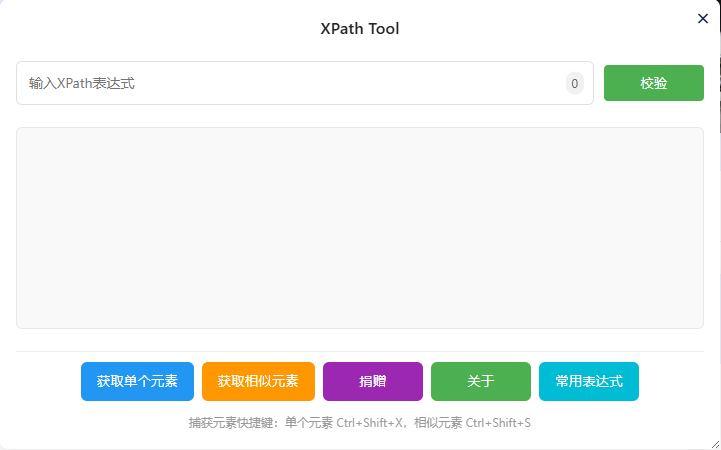Viewport: 721px width, 450px height.
Task: Click the XPath Tool title text
Action: point(360,29)
